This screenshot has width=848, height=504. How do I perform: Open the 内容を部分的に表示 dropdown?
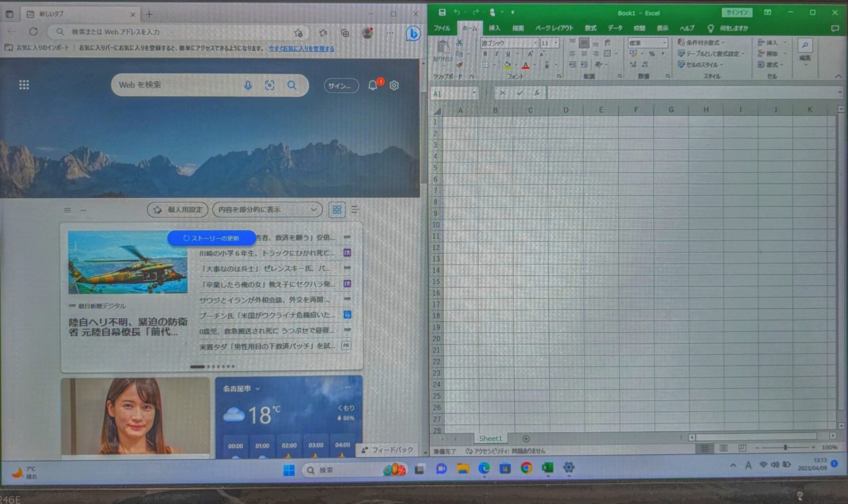[268, 210]
